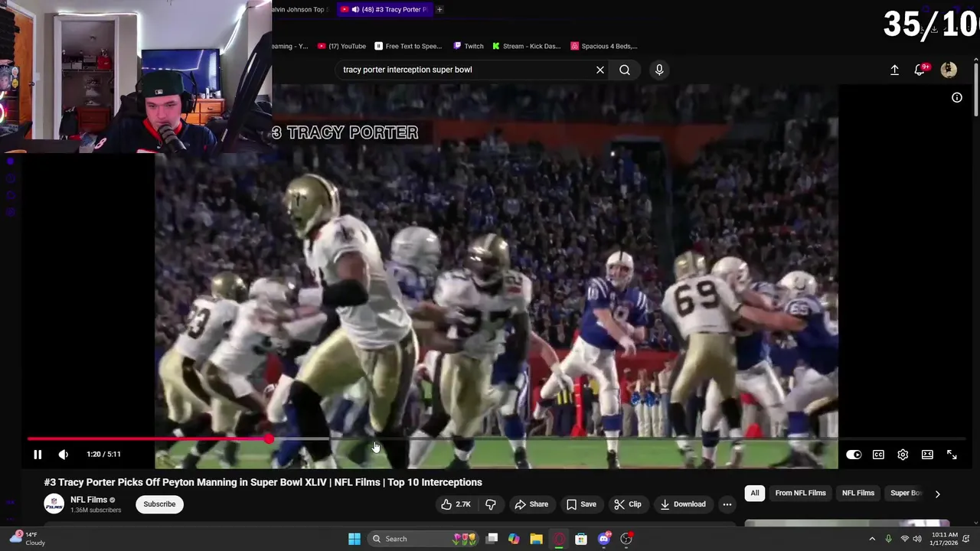Open the Windows Start menu
The height and width of the screenshot is (551, 980).
coord(354,539)
